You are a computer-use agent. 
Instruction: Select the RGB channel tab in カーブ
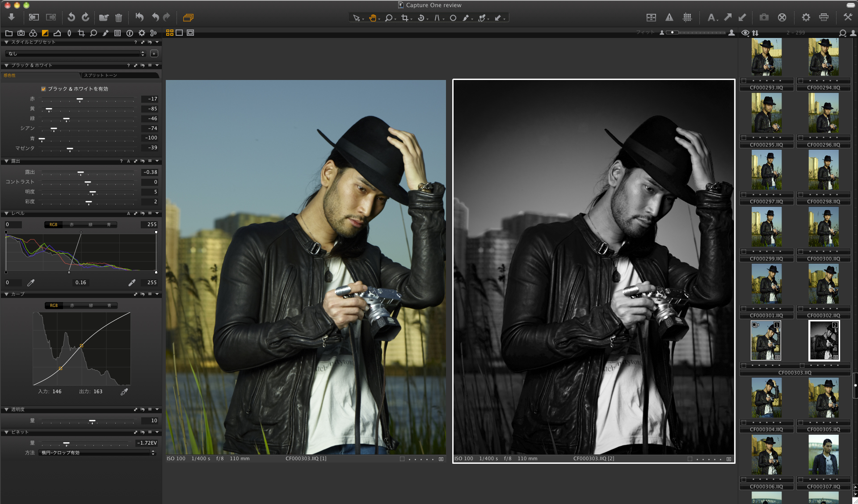point(54,306)
